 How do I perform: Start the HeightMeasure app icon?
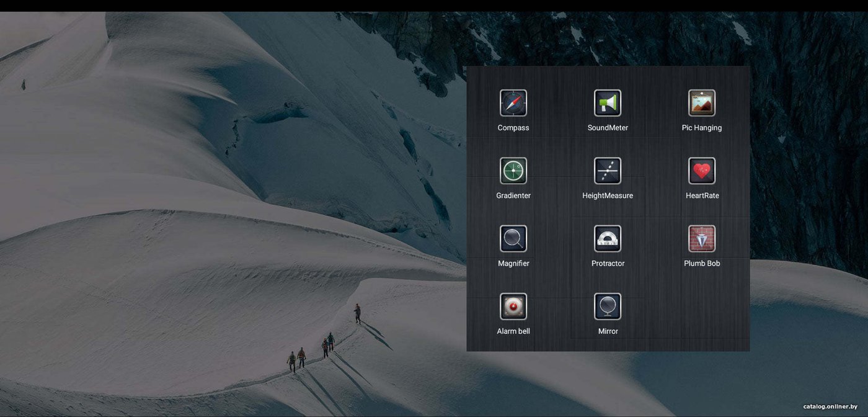tap(608, 171)
